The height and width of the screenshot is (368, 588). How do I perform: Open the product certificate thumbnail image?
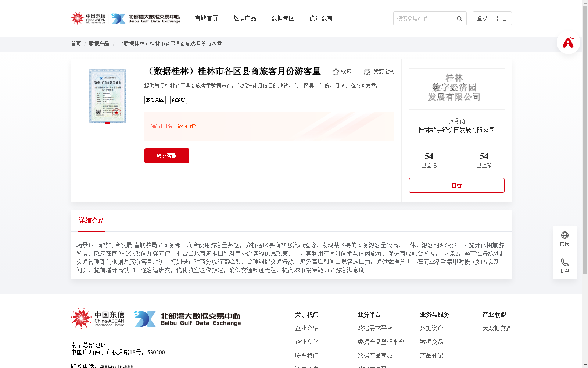point(108,96)
